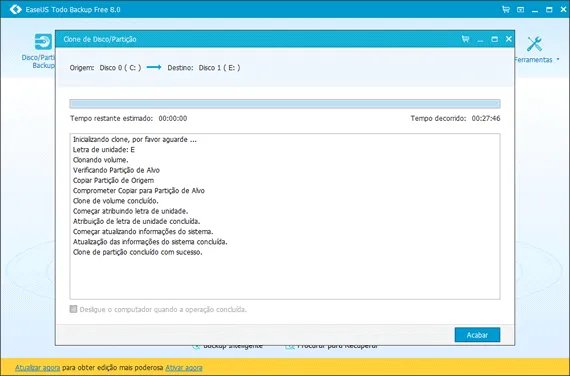Open the shopping cart icon in main window title bar

point(506,9)
